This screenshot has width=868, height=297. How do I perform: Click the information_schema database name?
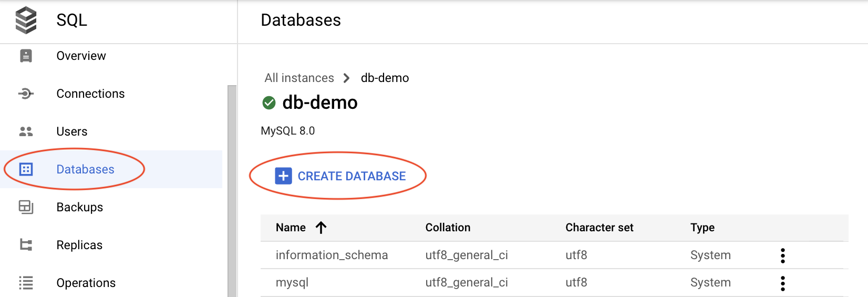[332, 255]
